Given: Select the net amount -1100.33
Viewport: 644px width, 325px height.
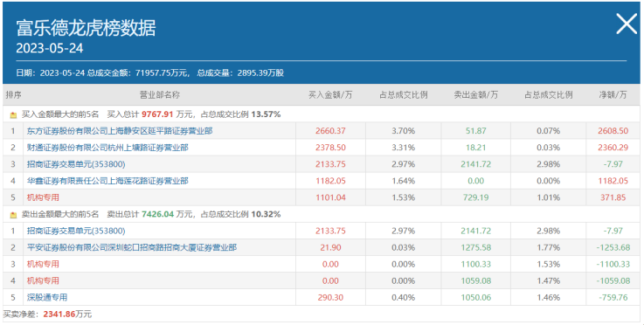Looking at the screenshot, I should point(613,264).
